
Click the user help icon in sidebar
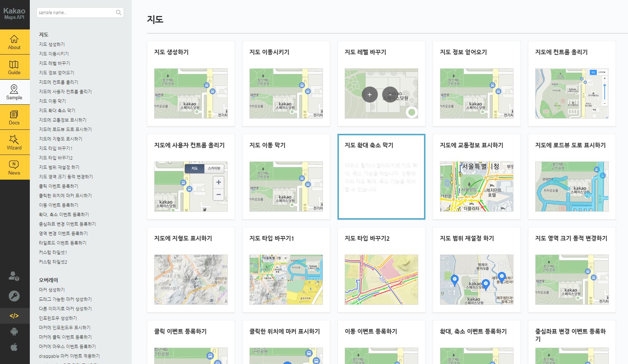coord(14,276)
